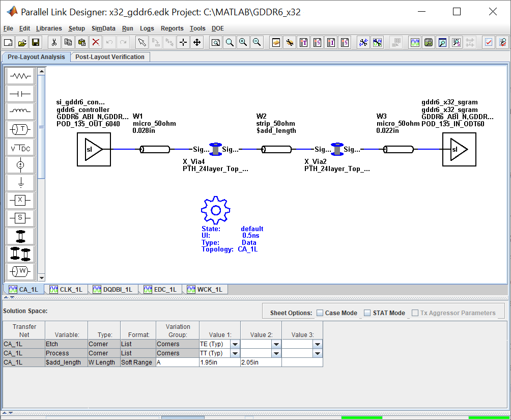Enable the Case Mode checkbox
Screen dimensions: 511x420
[x=320, y=313]
